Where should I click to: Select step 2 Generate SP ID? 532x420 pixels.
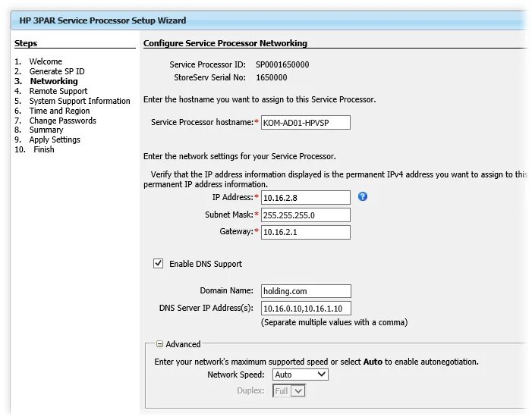(x=57, y=71)
